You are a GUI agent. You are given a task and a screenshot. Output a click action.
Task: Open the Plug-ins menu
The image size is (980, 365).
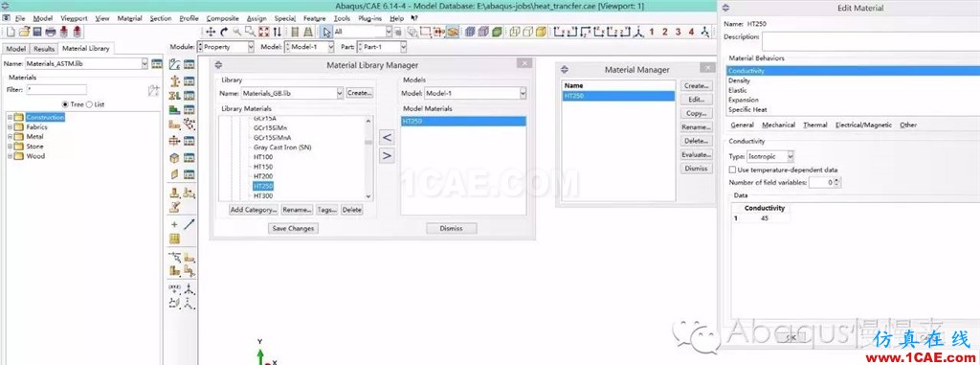pyautogui.click(x=370, y=18)
